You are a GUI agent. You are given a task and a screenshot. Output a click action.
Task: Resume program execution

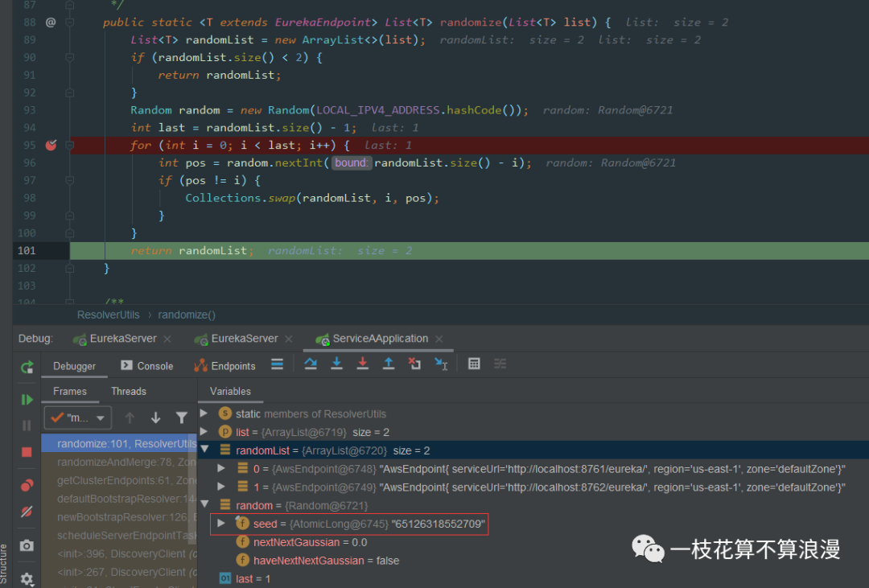(x=27, y=400)
